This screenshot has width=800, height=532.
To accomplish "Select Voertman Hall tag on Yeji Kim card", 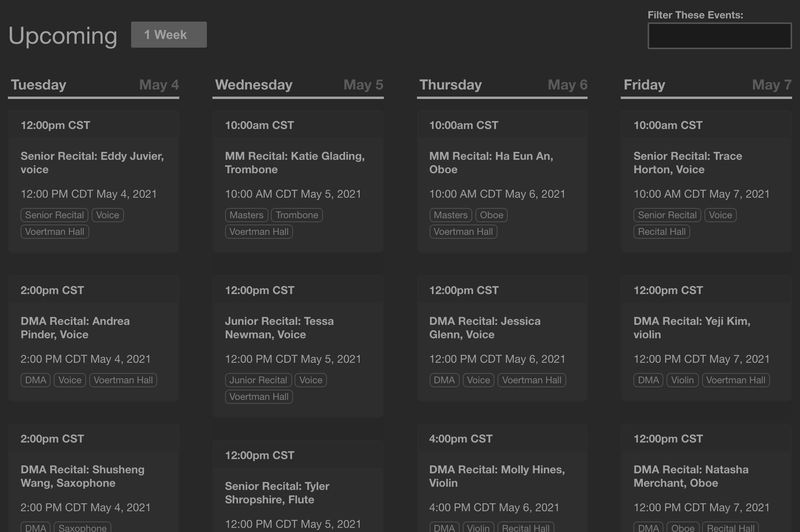I will (736, 380).
